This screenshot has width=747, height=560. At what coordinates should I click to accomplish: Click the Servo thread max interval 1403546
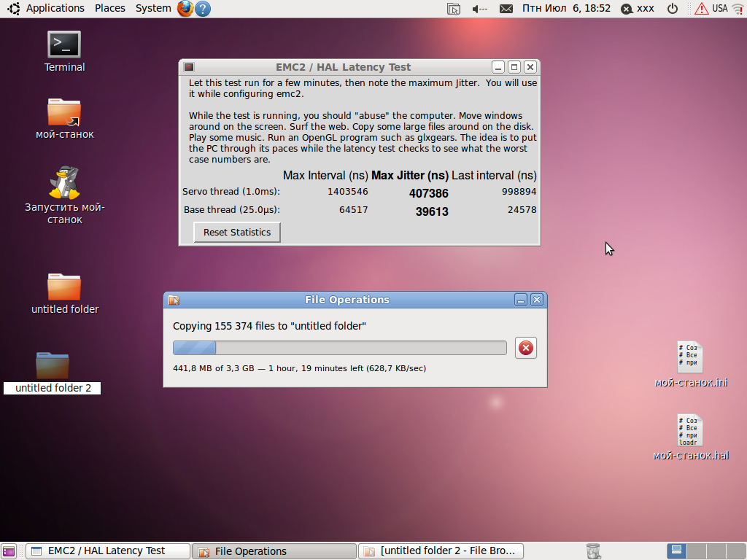click(348, 192)
